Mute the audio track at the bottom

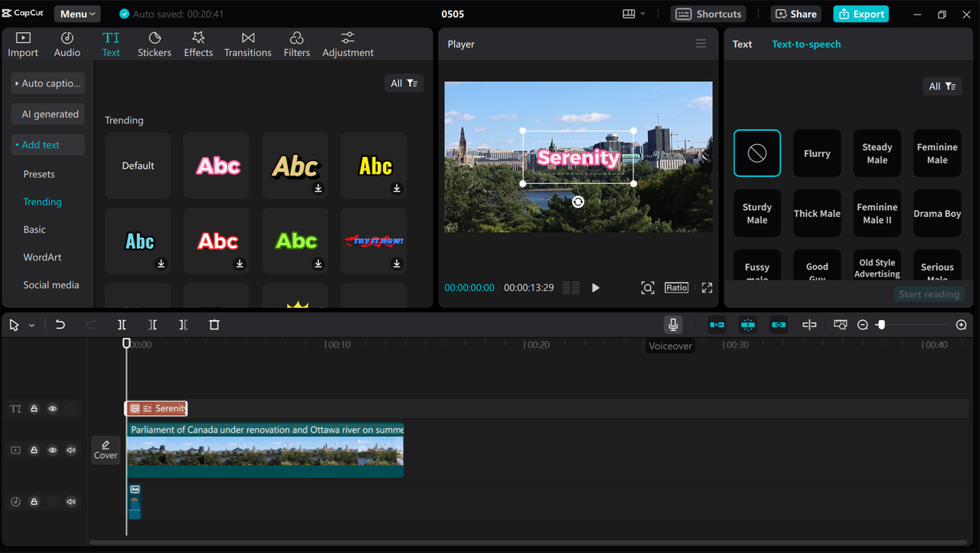click(x=71, y=501)
